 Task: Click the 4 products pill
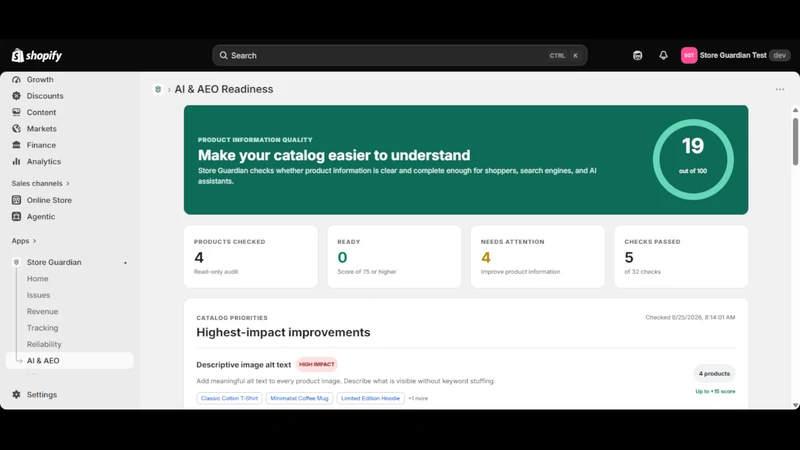[714, 373]
